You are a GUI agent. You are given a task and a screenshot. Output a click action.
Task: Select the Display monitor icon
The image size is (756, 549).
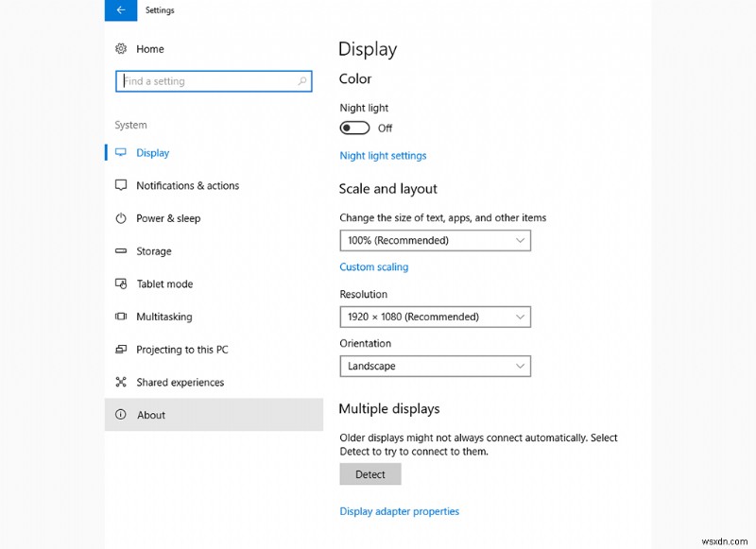(122, 151)
